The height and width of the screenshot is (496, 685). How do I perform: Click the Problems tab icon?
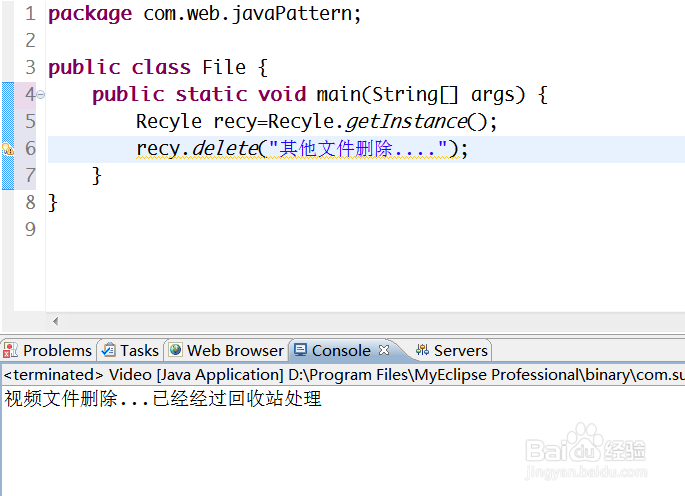10,350
